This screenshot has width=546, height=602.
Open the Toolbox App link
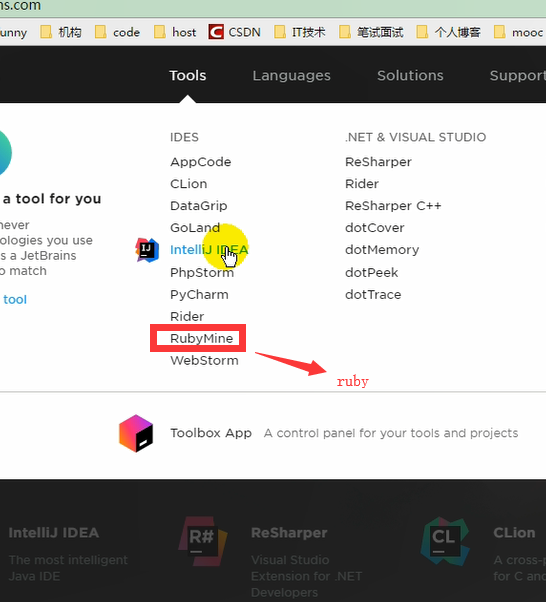tap(211, 433)
